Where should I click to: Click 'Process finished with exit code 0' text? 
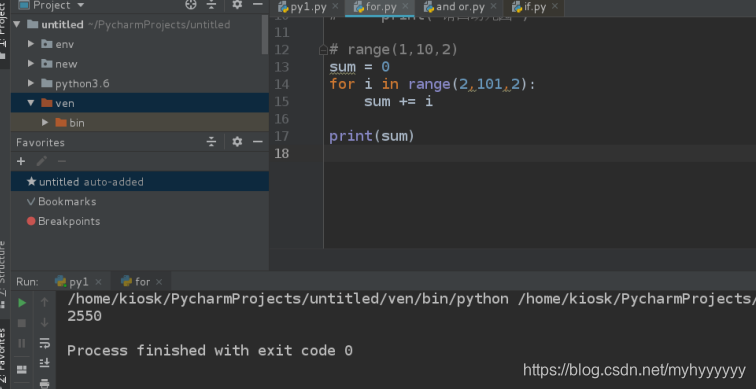tap(210, 350)
